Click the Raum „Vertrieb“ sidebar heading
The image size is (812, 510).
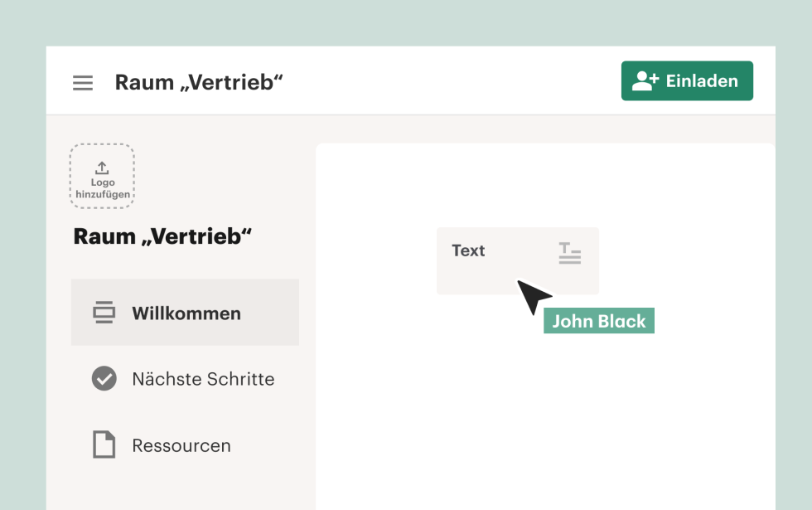[x=162, y=236]
